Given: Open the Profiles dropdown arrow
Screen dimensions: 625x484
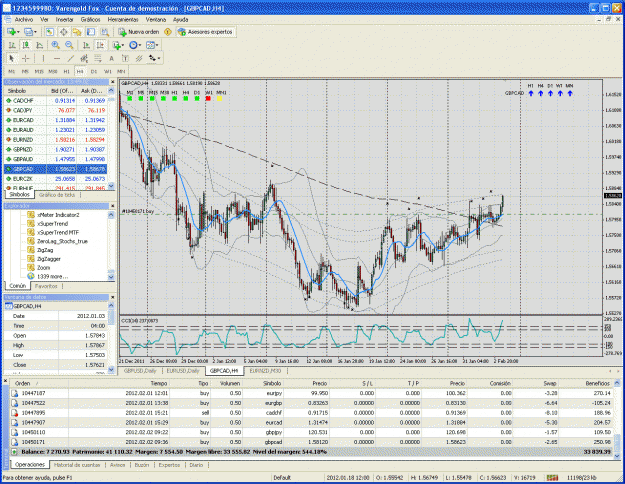Looking at the screenshot, I should [x=35, y=32].
